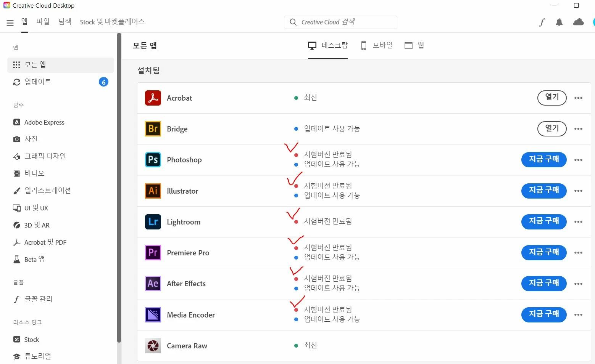Image resolution: width=595 pixels, height=364 pixels.
Task: Open 업데이트 in sidebar
Action: tap(61, 82)
